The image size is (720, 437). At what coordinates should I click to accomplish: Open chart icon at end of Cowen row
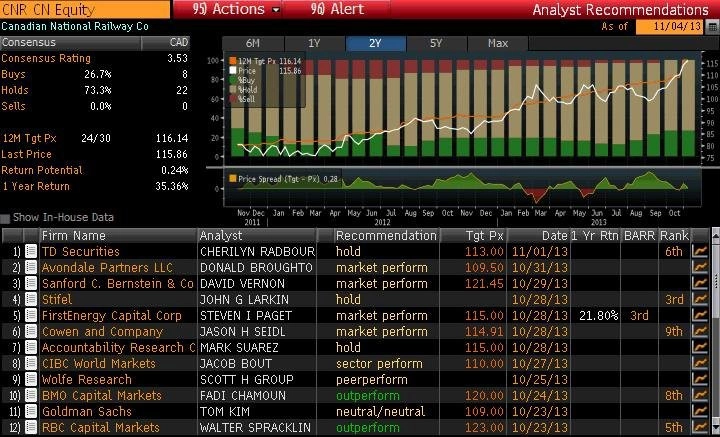[x=700, y=331]
